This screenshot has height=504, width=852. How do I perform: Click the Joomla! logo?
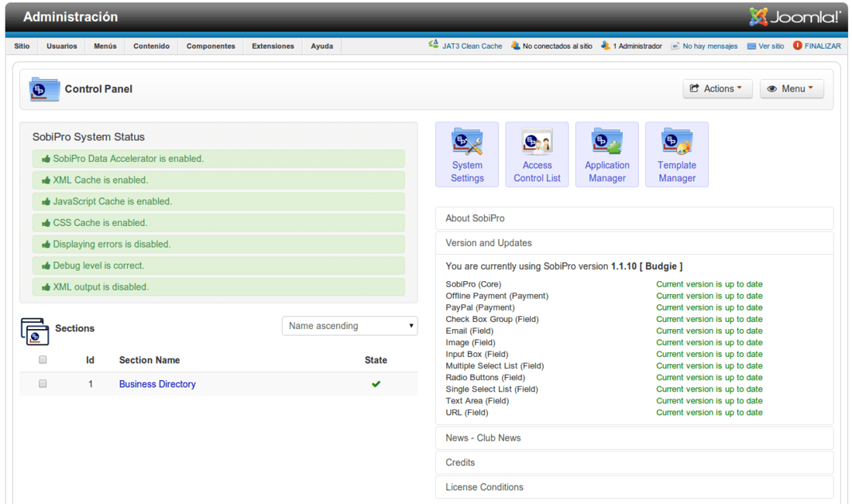coord(795,17)
